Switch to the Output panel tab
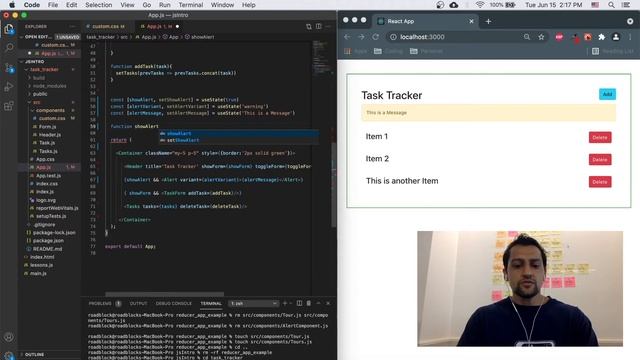The height and width of the screenshot is (360, 640). pyautogui.click(x=138, y=303)
